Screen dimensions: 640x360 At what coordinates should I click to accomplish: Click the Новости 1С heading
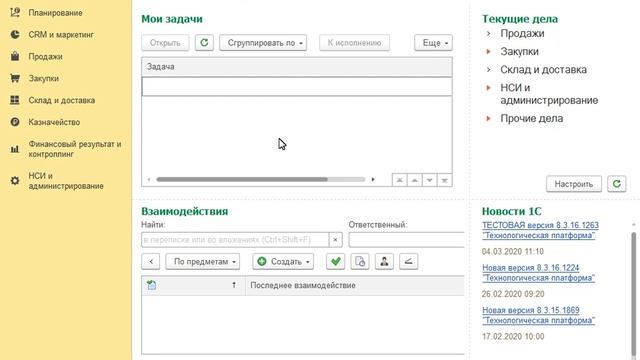tap(511, 211)
